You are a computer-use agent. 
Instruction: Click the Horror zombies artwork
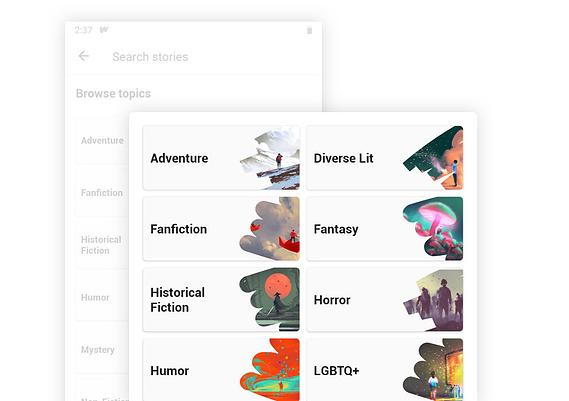click(433, 299)
